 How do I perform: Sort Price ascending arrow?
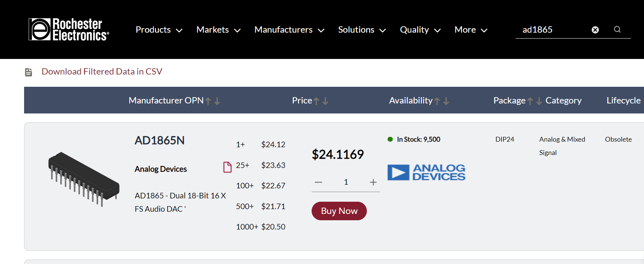tap(316, 101)
